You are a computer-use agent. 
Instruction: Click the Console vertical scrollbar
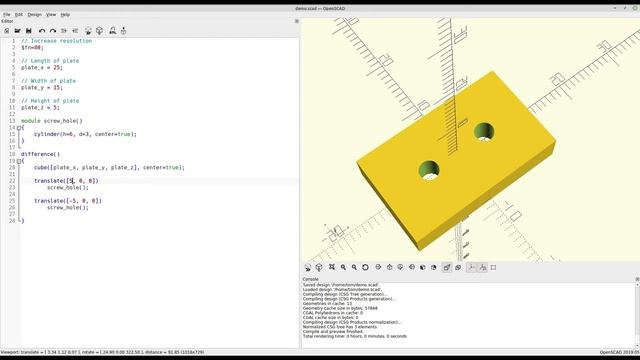(637, 315)
